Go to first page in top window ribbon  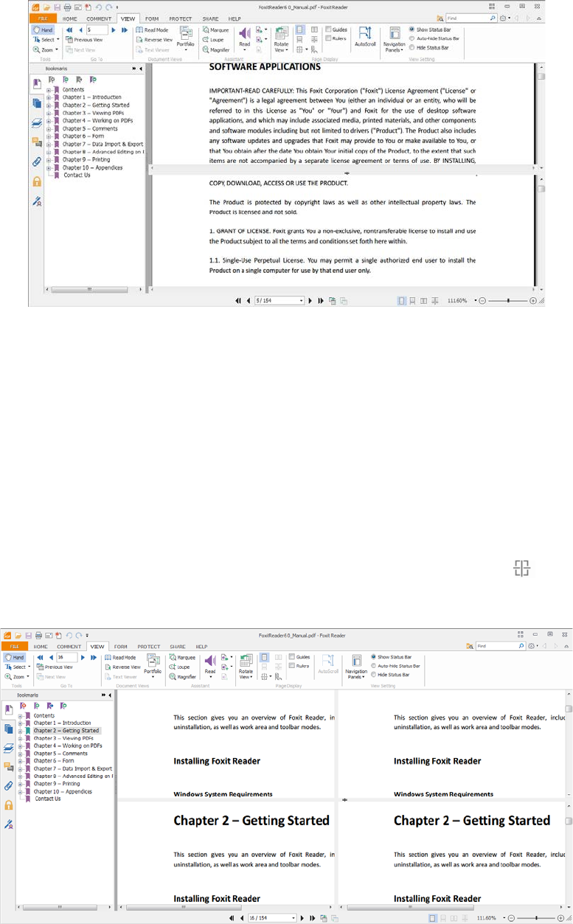click(x=69, y=29)
